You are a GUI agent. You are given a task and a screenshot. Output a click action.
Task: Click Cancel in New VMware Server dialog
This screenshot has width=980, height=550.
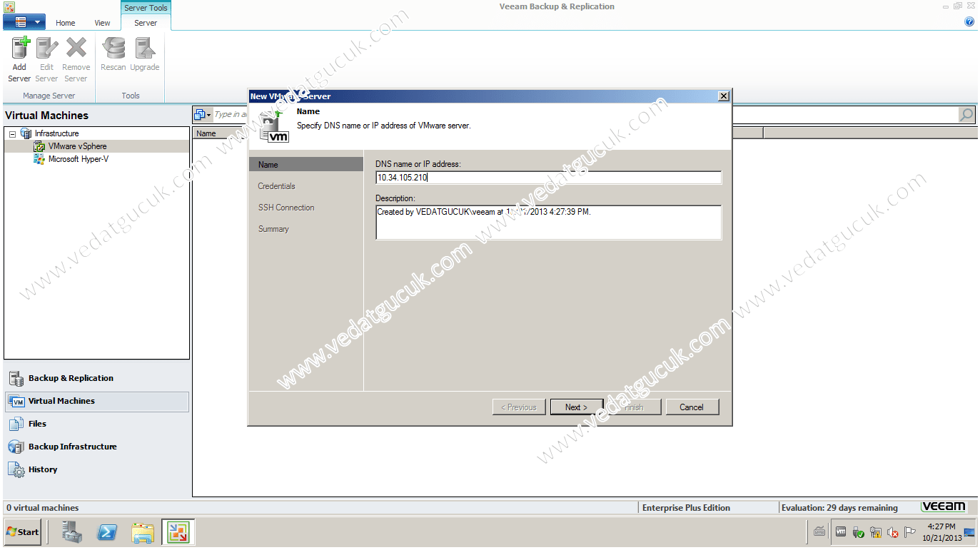(692, 407)
